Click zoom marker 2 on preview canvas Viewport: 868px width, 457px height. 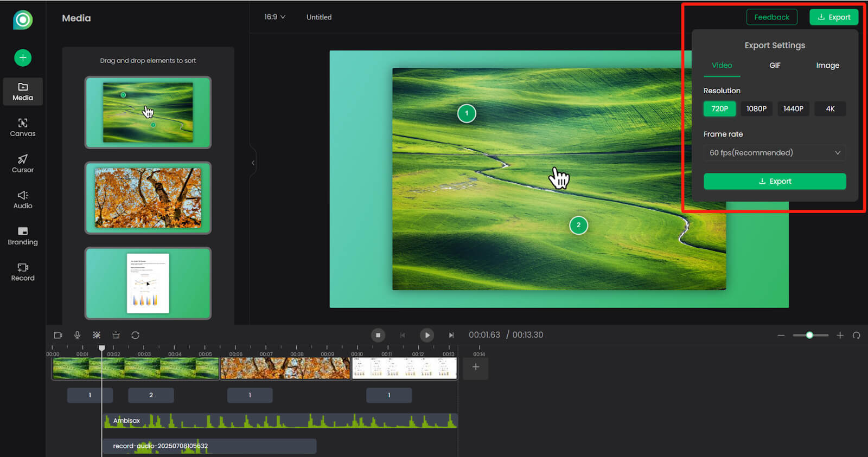578,225
